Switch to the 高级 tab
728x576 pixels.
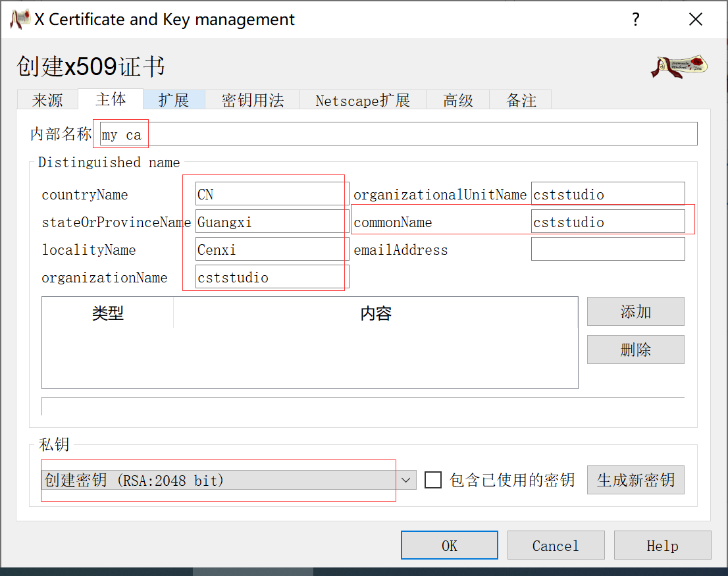457,100
